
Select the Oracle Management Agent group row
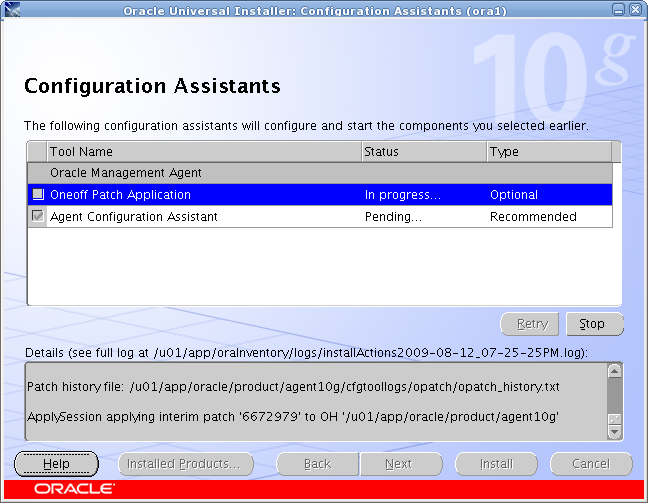[320, 173]
